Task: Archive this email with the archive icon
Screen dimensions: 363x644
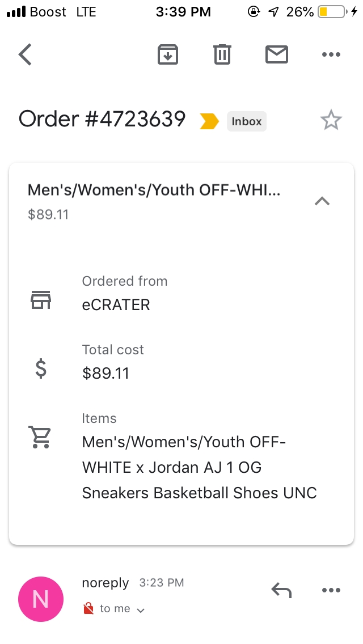Action: click(167, 54)
